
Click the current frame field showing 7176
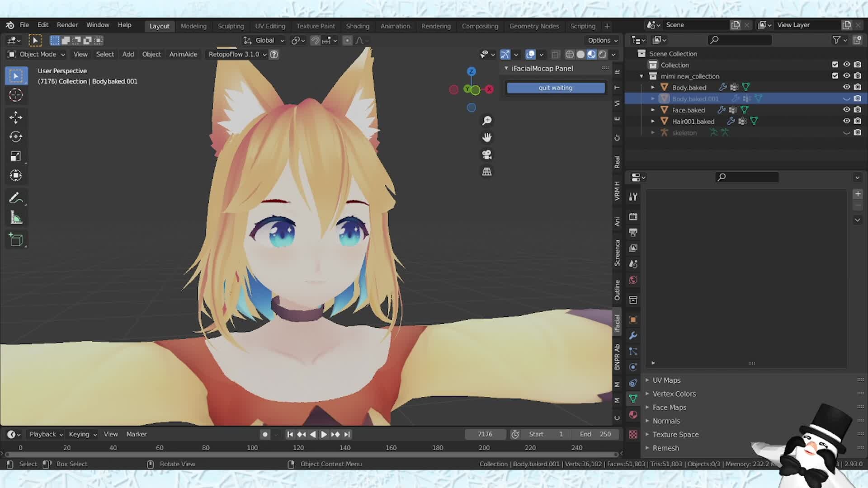point(486,434)
